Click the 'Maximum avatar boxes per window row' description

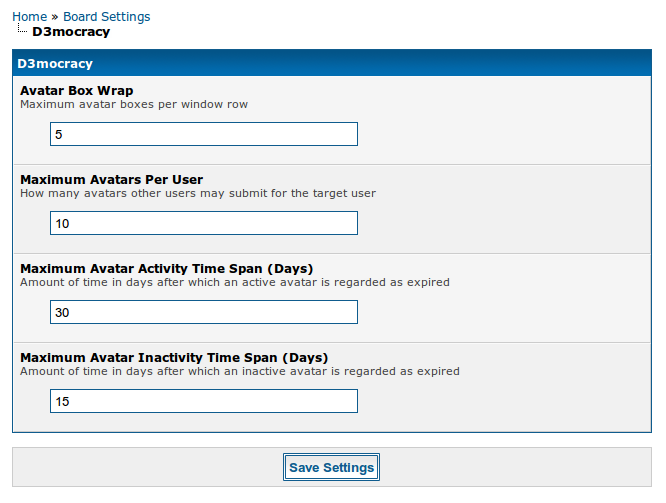pos(134,104)
